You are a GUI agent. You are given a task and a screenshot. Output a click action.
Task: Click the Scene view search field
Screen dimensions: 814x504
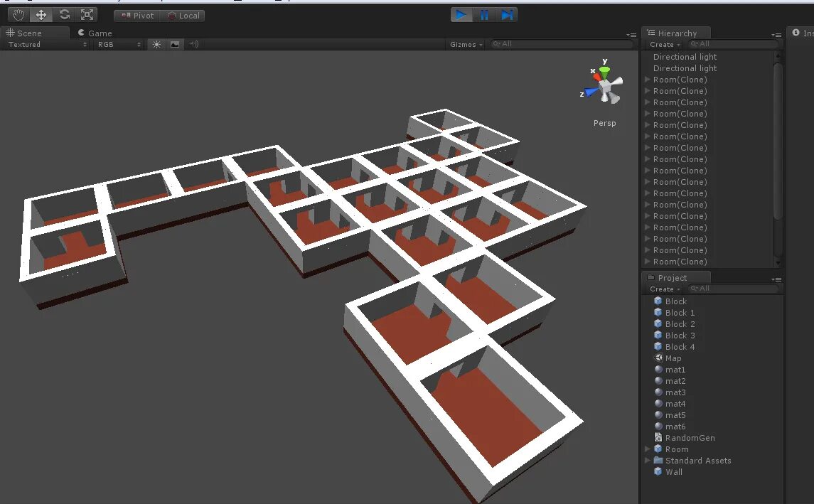point(561,44)
